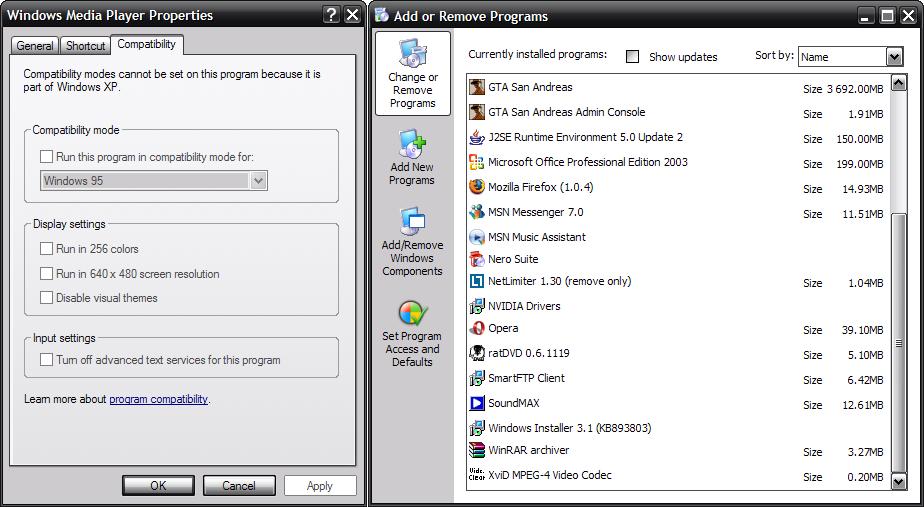Select the Compatibility tab
Image resolution: width=924 pixels, height=507 pixels.
coord(147,44)
